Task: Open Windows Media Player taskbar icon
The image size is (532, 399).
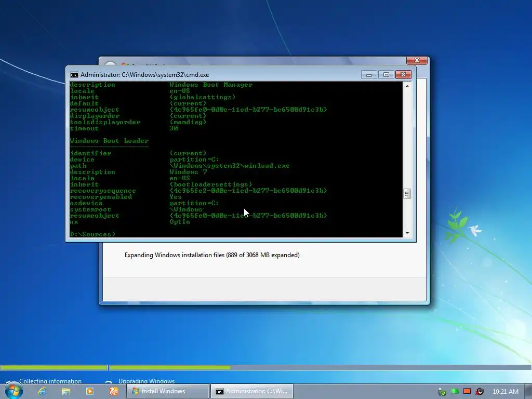Action: pyautogui.click(x=90, y=391)
